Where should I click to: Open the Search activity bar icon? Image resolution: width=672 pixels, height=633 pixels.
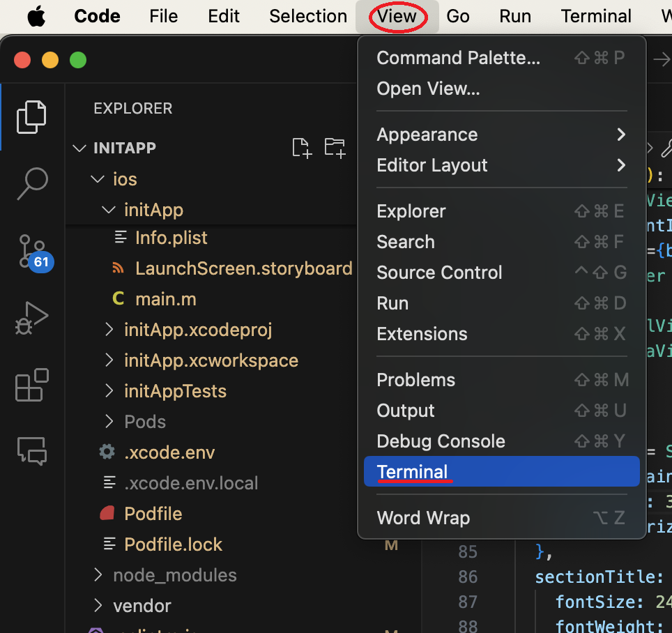pos(32,183)
